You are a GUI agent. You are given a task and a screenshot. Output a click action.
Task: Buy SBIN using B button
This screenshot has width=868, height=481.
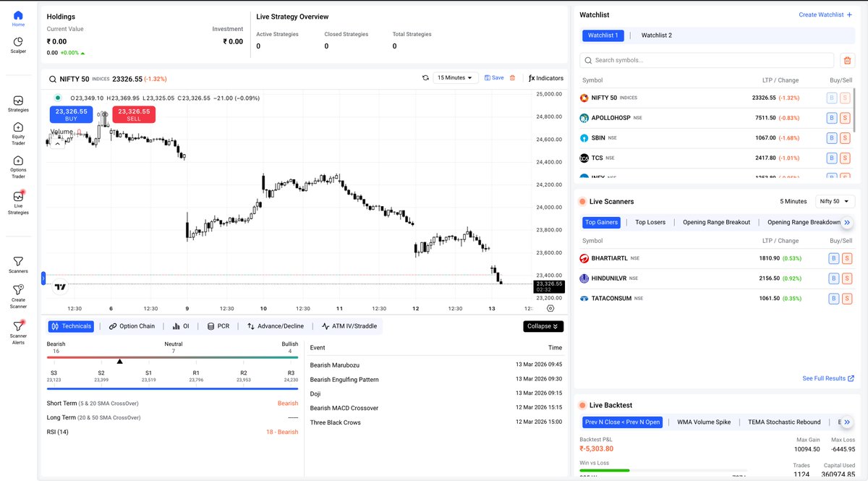point(833,137)
